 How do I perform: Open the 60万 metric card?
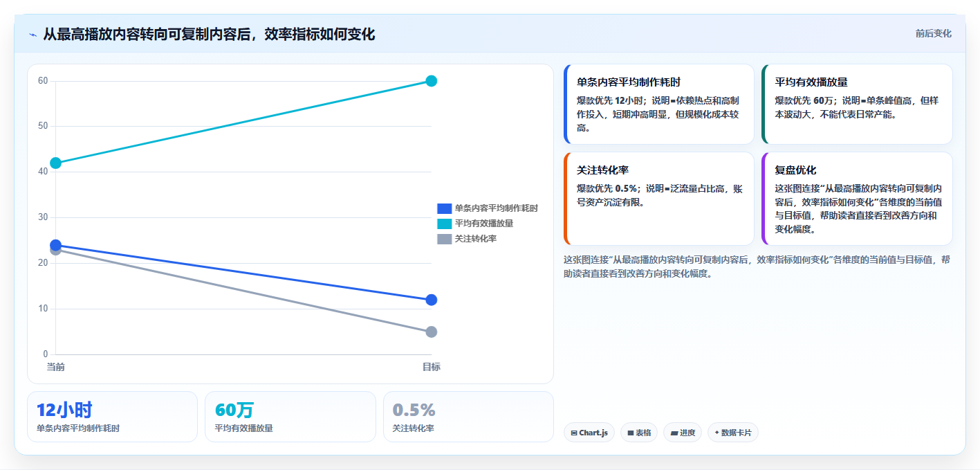[x=290, y=417]
